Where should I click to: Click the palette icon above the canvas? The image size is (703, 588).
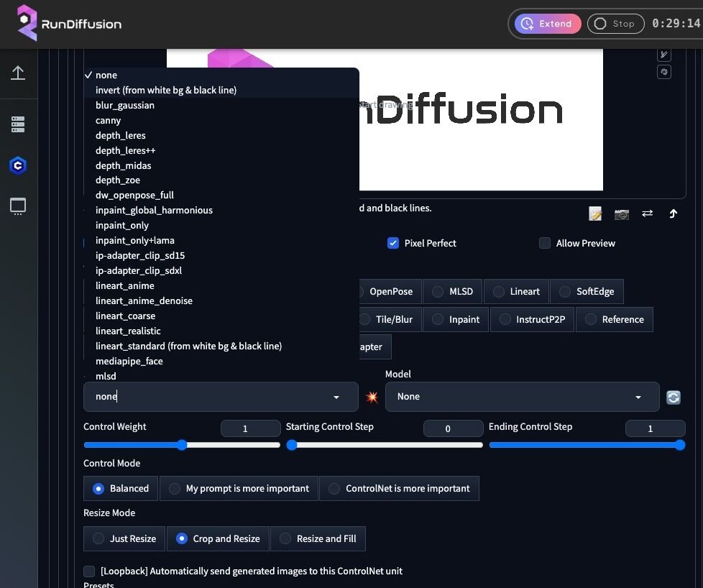(x=664, y=72)
